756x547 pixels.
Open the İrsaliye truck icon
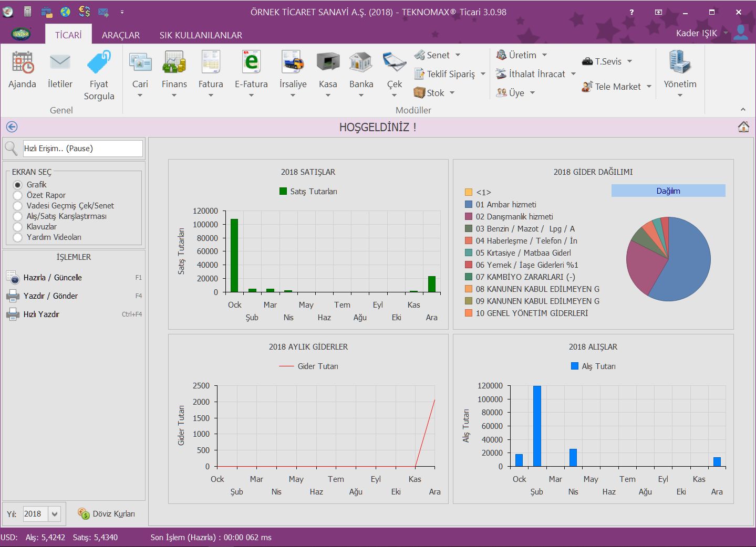[293, 63]
